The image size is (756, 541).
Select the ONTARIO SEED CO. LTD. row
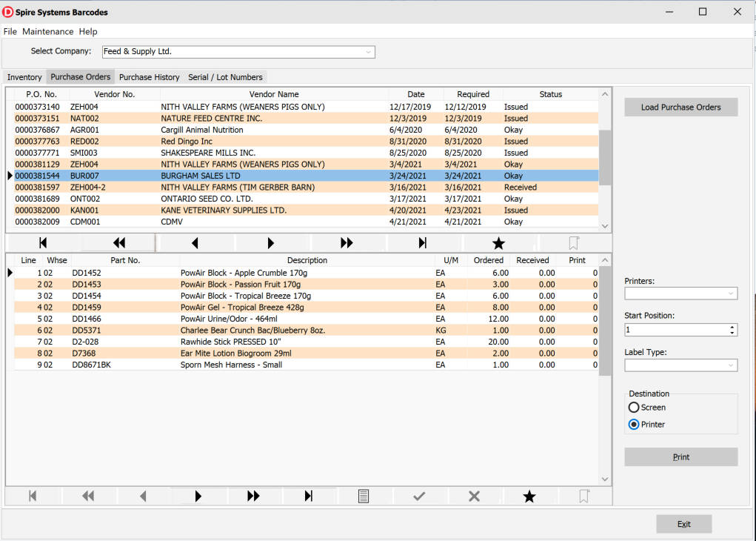pyautogui.click(x=306, y=199)
